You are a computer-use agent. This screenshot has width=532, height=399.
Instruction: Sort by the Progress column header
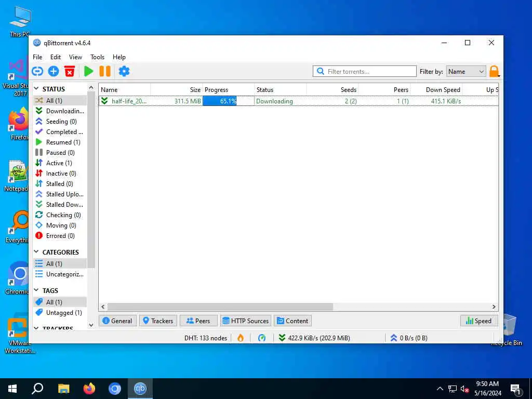(x=229, y=89)
